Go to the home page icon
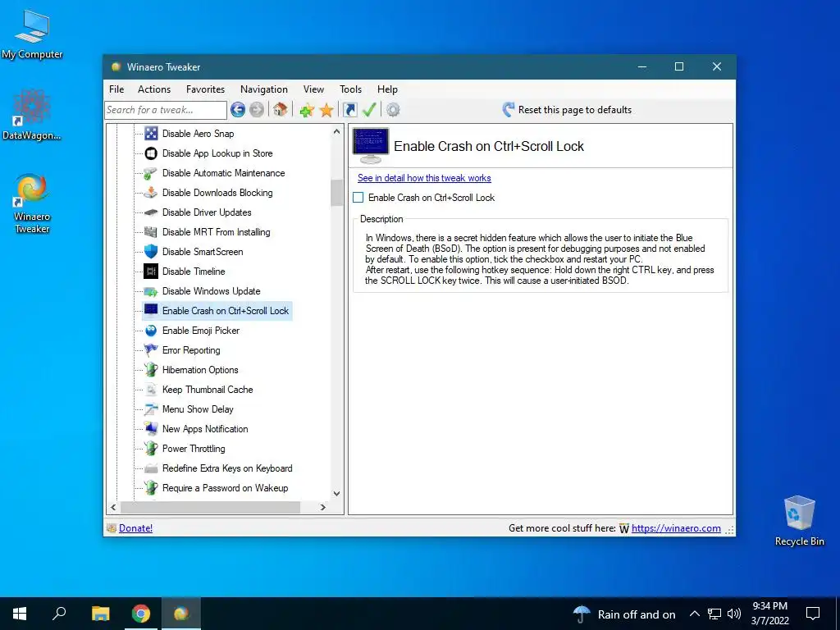Screen dimensions: 840x630 point(280,110)
